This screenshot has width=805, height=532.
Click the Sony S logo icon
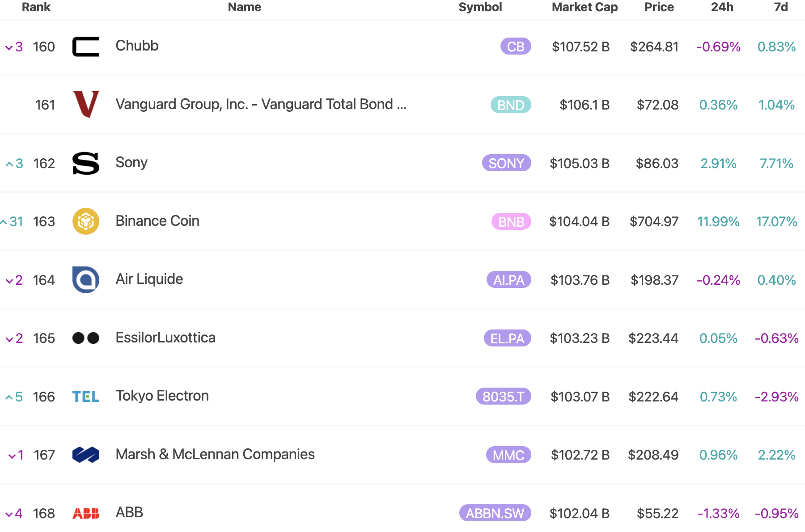[x=86, y=163]
